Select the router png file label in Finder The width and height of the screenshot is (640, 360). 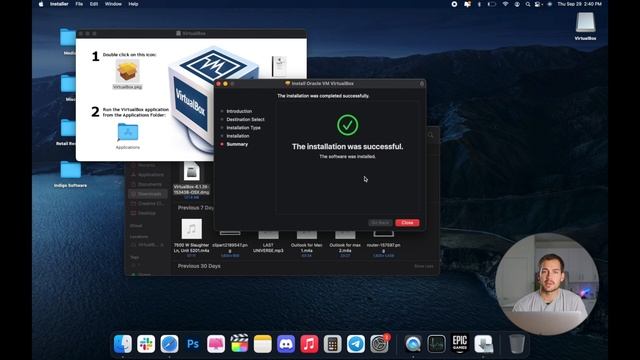coord(383,248)
